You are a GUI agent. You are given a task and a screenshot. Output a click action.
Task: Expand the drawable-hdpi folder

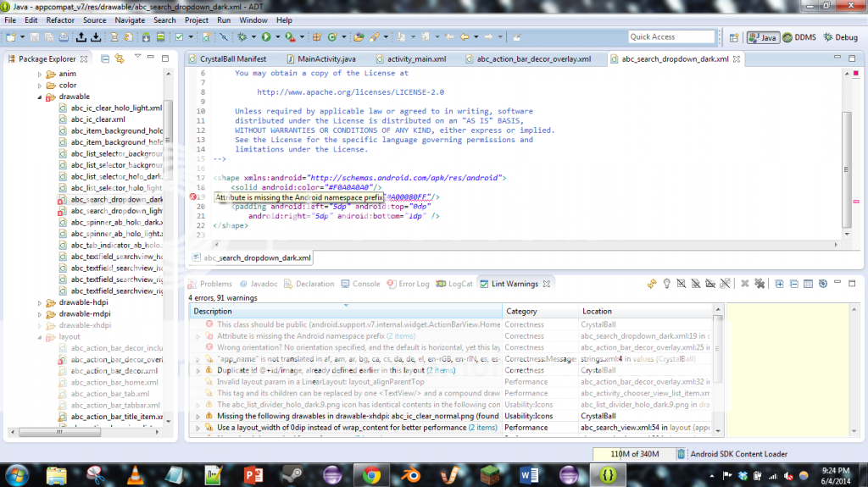coord(40,302)
